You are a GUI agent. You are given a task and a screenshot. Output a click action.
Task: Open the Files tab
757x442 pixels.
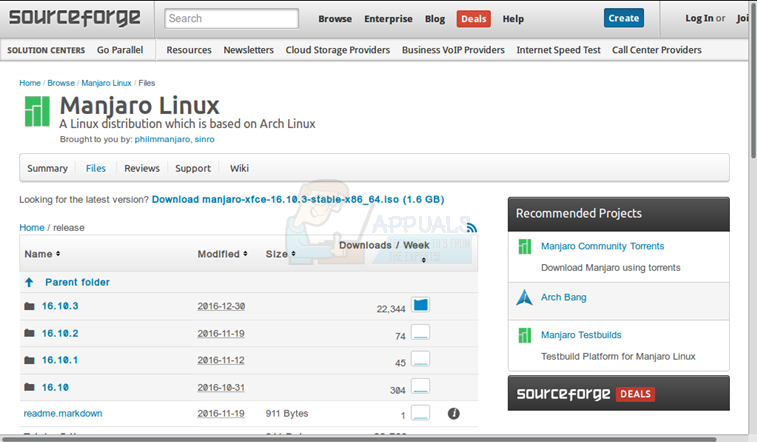[96, 168]
